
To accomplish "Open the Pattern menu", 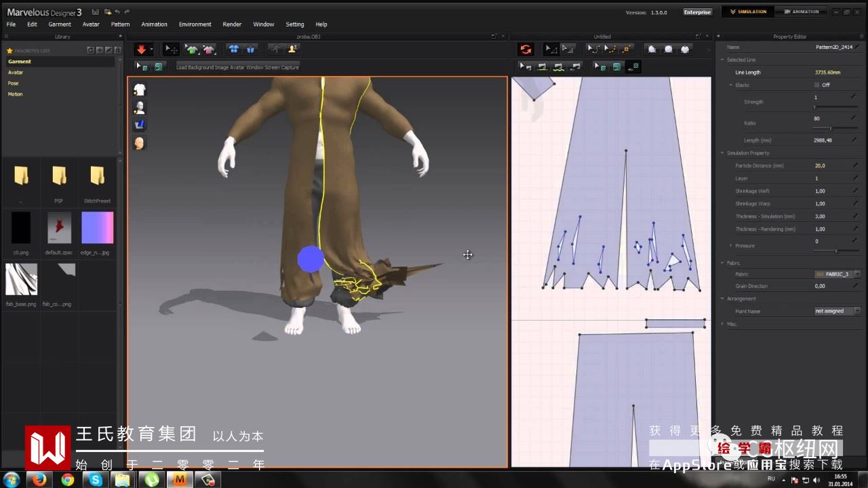I will pyautogui.click(x=120, y=24).
